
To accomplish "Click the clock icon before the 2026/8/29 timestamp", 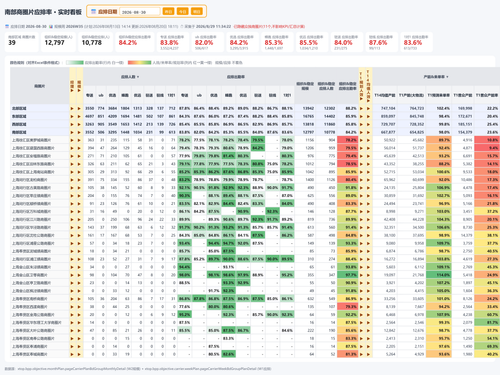I will point(182,26).
